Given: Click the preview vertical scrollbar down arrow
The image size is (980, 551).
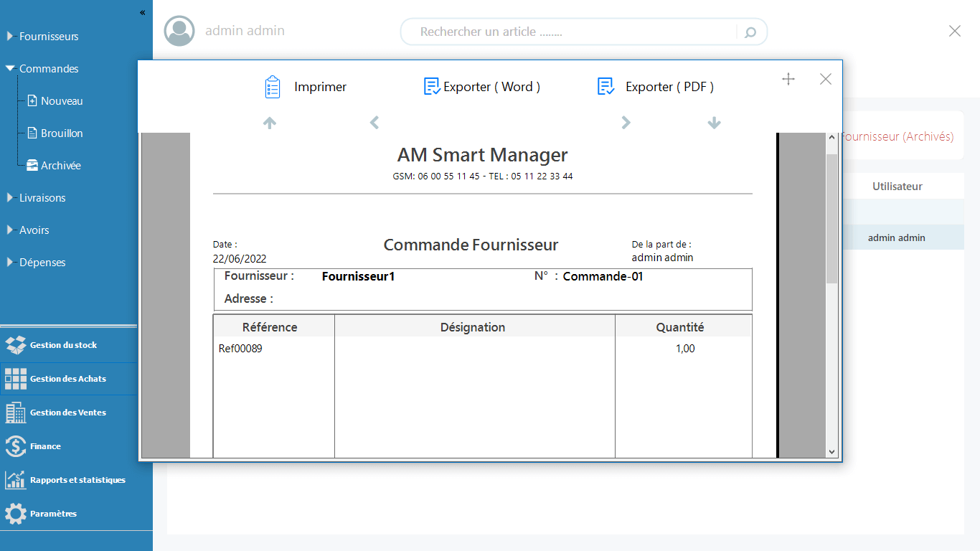Looking at the screenshot, I should point(832,452).
